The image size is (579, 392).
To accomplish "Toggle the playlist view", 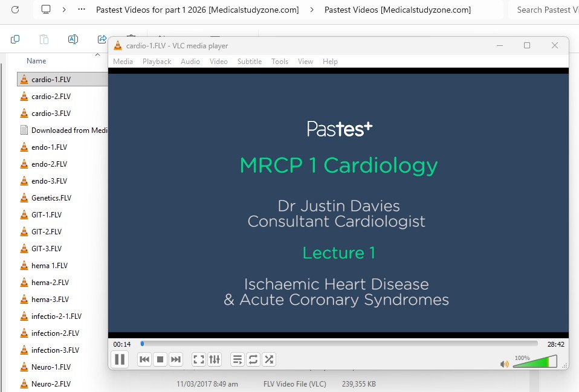I will point(238,359).
